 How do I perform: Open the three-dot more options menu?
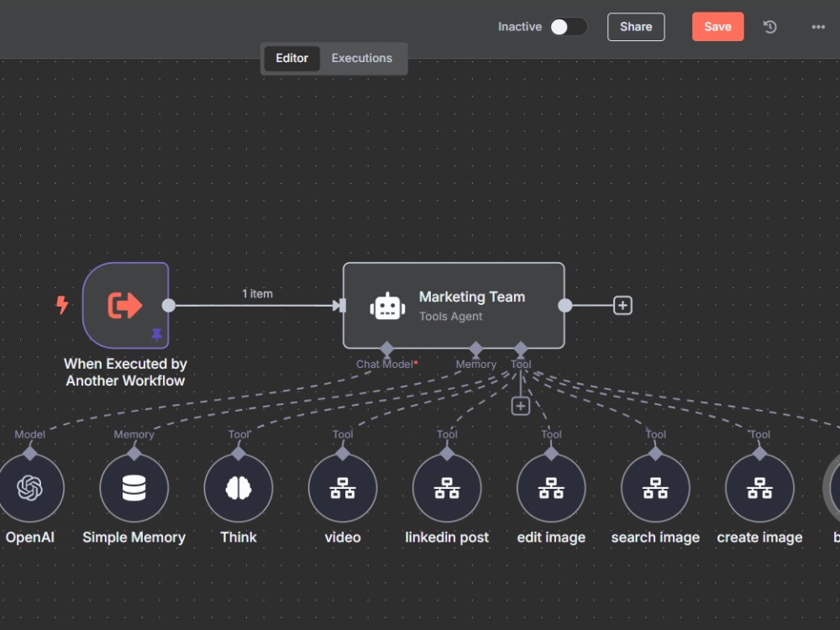click(818, 27)
